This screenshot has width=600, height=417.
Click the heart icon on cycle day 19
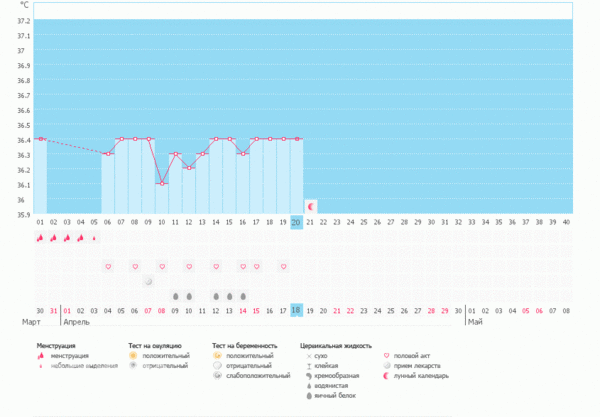pos(283,267)
